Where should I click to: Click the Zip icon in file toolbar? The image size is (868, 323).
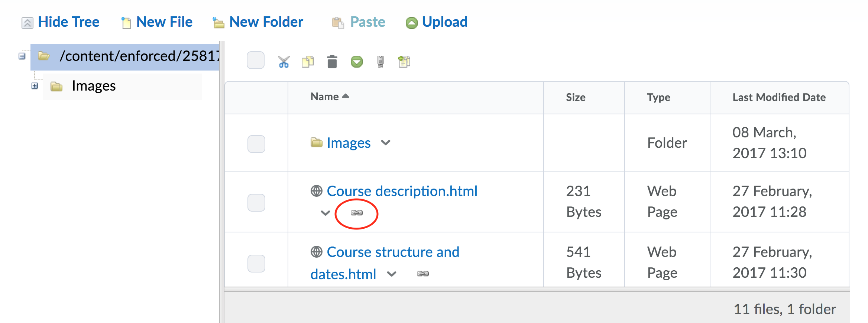pos(380,62)
